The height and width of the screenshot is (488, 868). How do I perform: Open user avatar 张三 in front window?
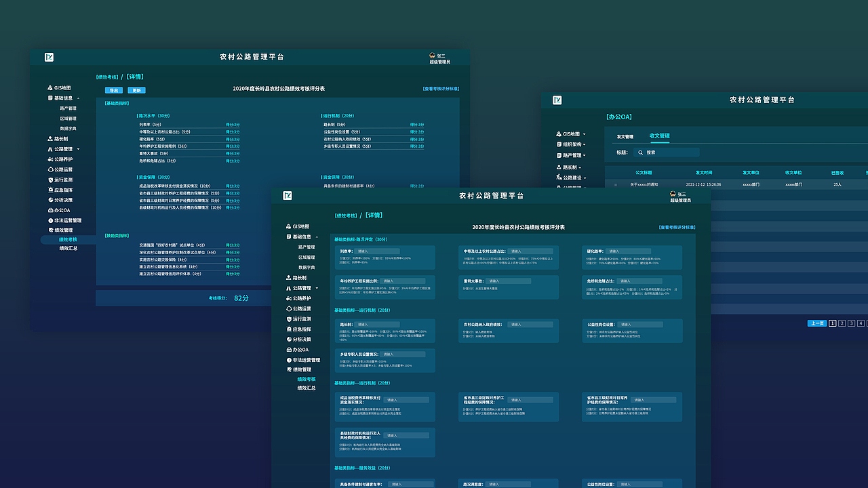tap(673, 193)
